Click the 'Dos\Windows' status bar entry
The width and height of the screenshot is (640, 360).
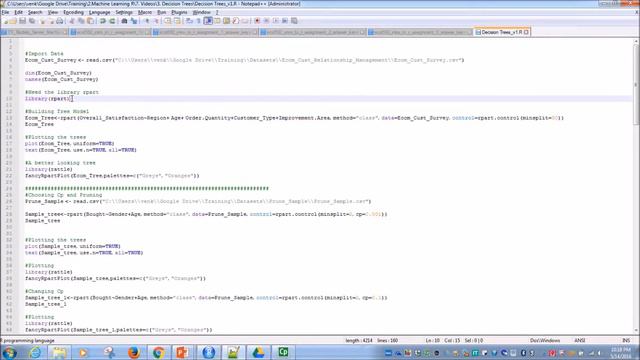tap(545, 340)
